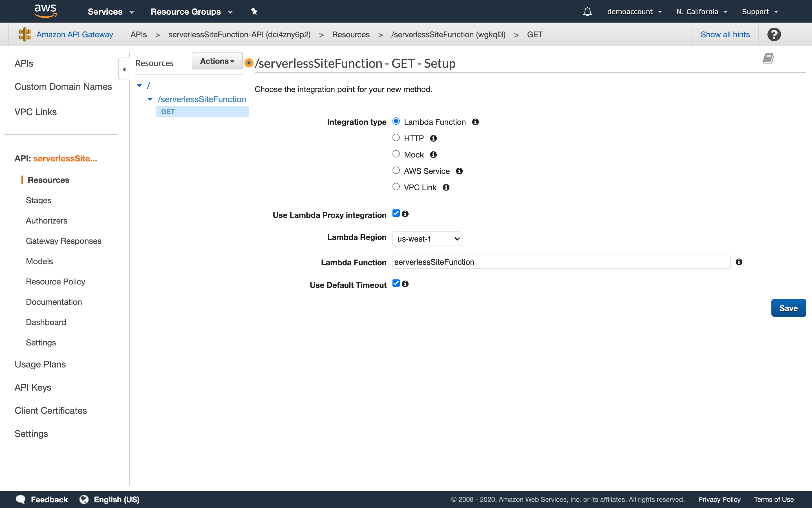This screenshot has width=812, height=508.
Task: Open the Lambda Region us-west-1 dropdown
Action: pos(427,239)
